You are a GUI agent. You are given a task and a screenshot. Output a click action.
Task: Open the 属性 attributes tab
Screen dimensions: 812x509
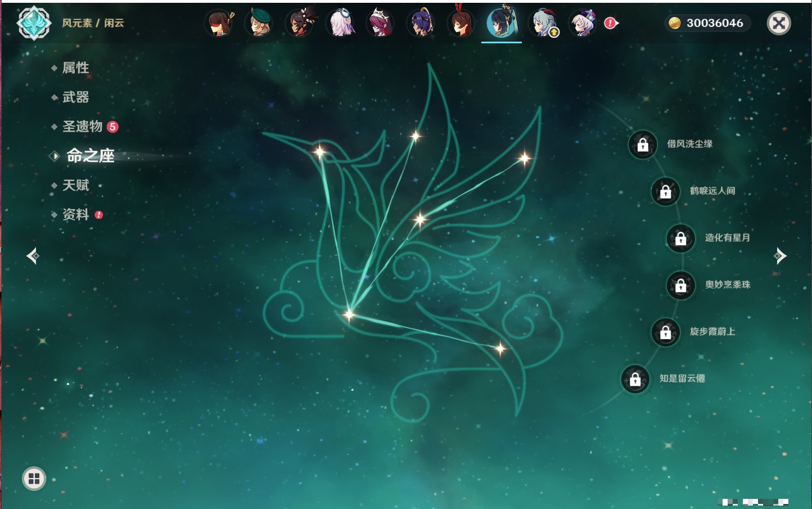[x=75, y=68]
